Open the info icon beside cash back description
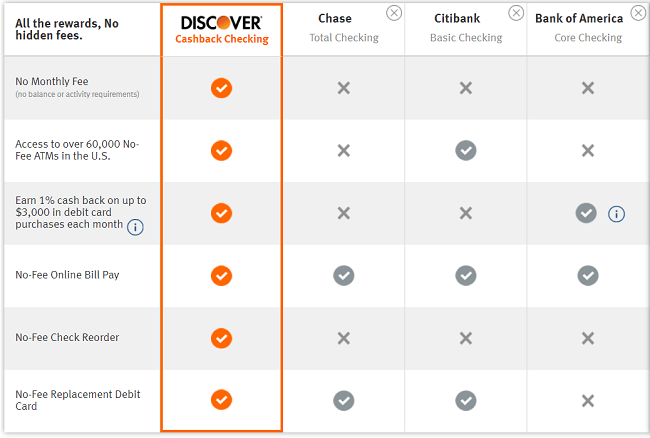650x438 pixels. (135, 227)
